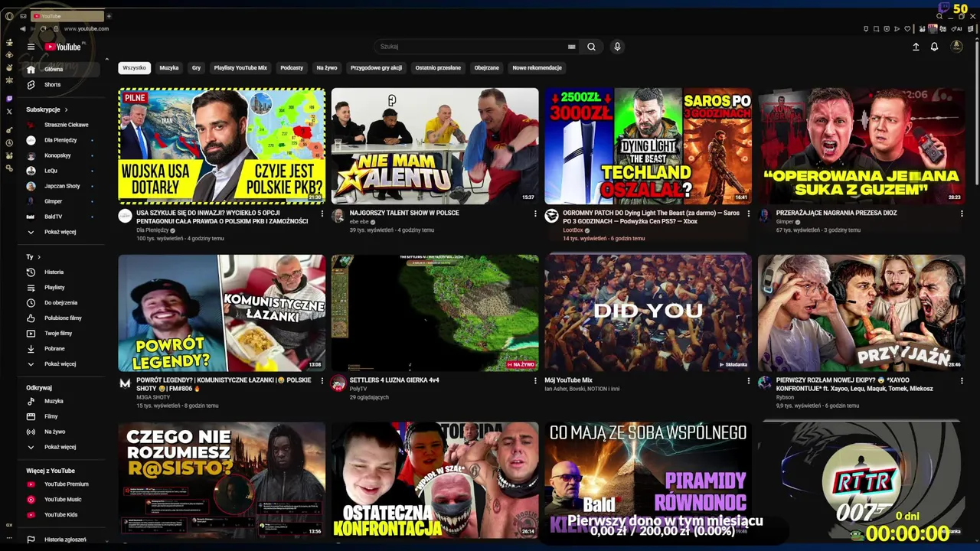This screenshot has height=551, width=980.
Task: Click channel name 'LootBox' under video
Action: click(x=573, y=230)
